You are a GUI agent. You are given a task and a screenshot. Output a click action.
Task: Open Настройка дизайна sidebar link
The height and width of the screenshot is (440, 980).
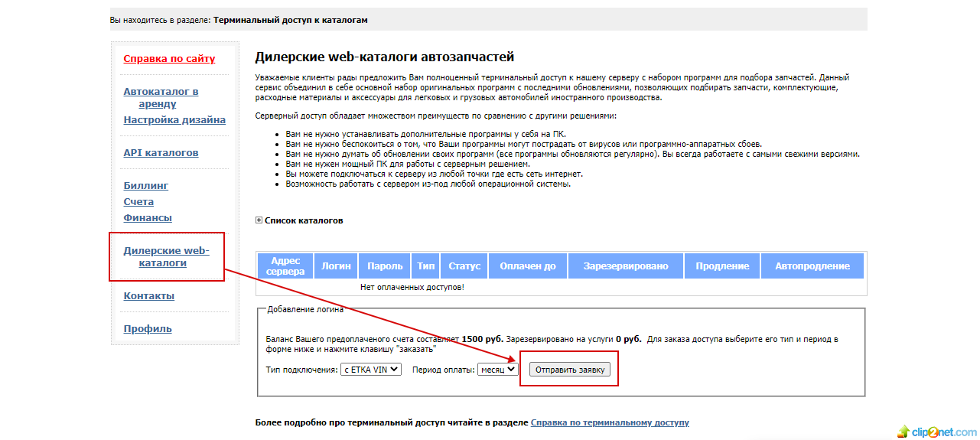click(174, 120)
